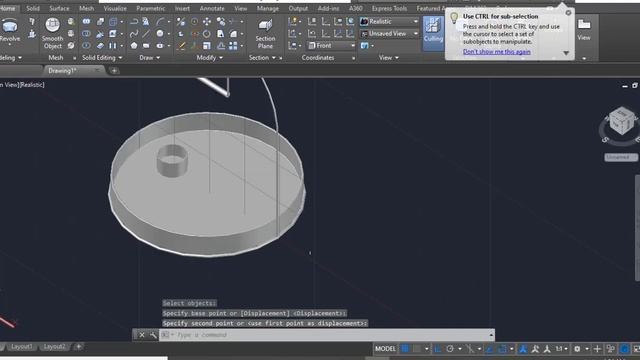Select the Circle tool in Draw panel
The width and height of the screenshot is (640, 360).
click(x=160, y=34)
